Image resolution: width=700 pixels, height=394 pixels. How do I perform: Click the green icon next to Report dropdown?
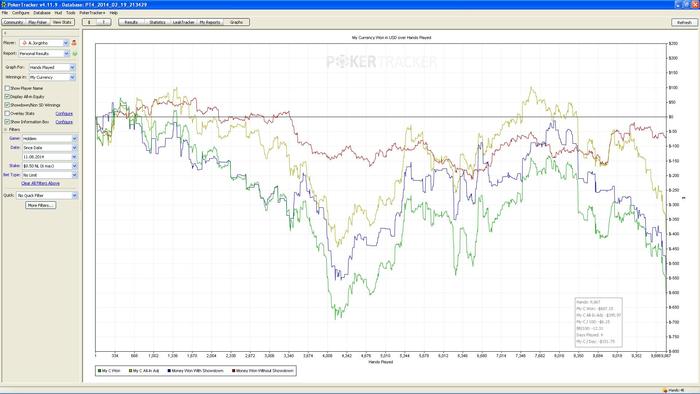click(75, 54)
